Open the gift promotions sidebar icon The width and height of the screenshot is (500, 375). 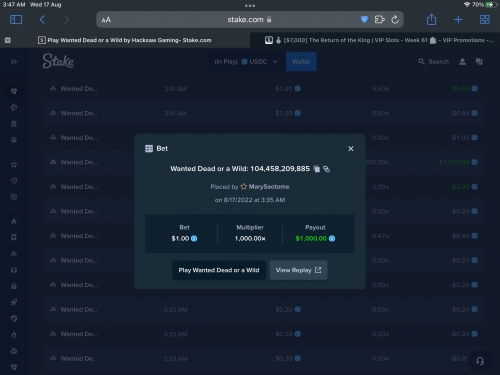click(14, 286)
